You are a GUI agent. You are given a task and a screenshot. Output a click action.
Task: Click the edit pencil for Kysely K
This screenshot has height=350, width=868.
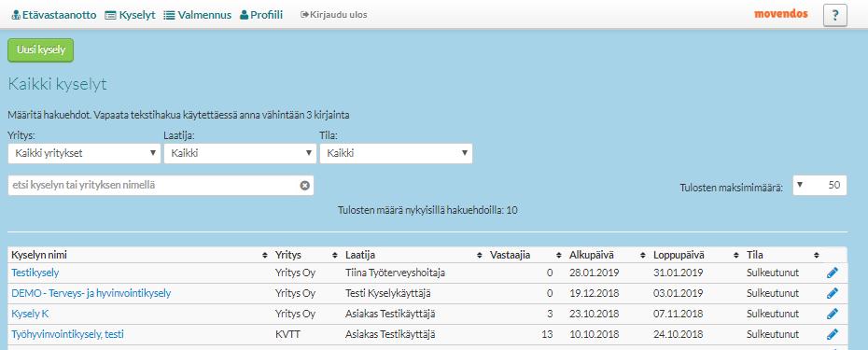click(833, 314)
